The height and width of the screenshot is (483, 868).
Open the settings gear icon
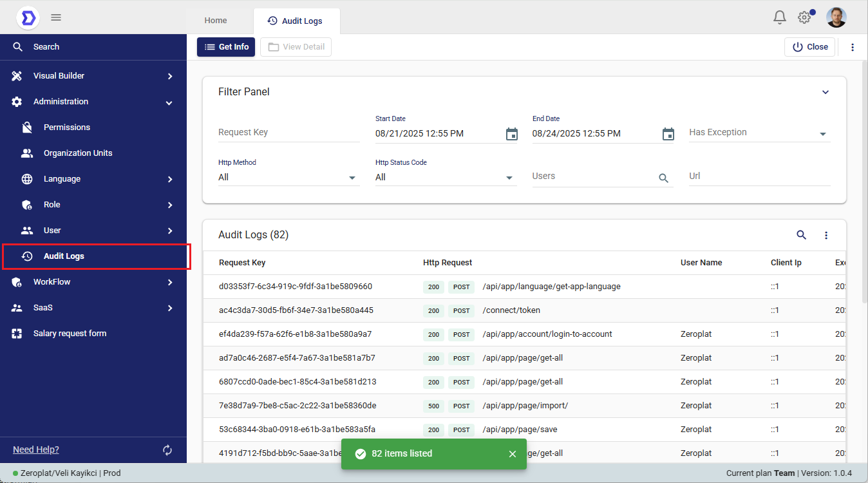click(804, 17)
